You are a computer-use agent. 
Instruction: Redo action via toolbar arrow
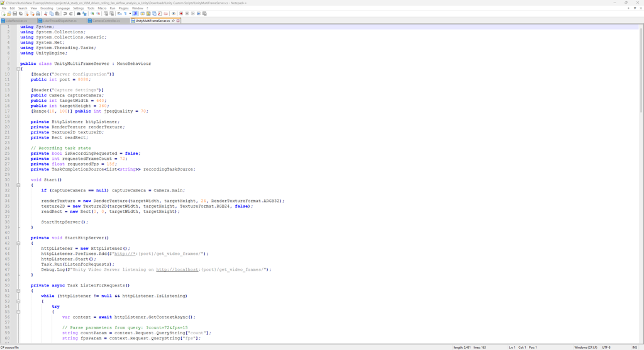point(70,14)
